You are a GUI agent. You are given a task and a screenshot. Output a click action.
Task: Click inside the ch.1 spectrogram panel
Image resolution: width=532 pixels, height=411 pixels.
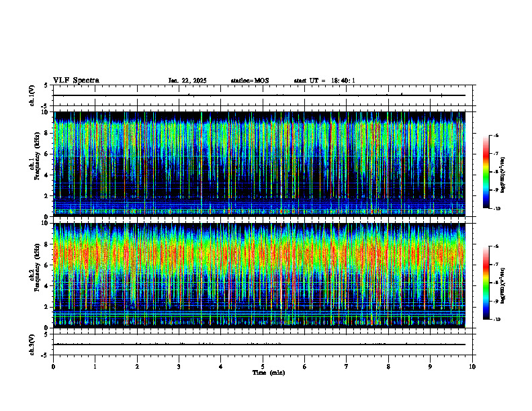pyautogui.click(x=259, y=164)
